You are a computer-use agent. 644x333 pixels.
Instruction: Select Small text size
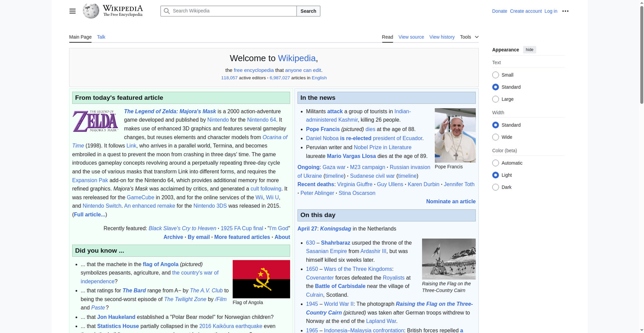pyautogui.click(x=496, y=75)
